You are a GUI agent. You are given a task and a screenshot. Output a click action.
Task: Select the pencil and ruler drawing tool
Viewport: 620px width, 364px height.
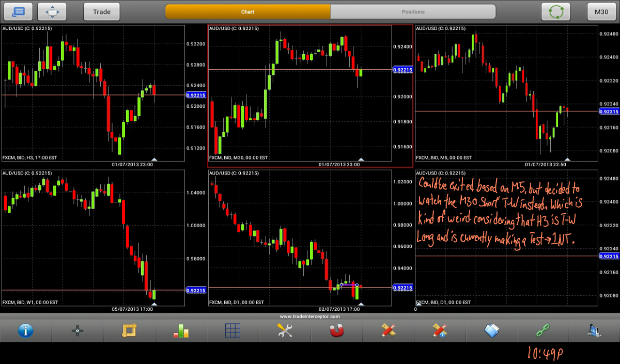(x=388, y=330)
